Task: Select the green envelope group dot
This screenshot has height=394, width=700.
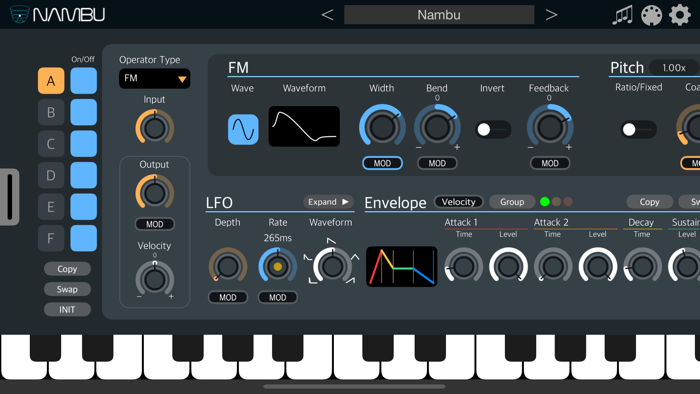Action: point(545,202)
